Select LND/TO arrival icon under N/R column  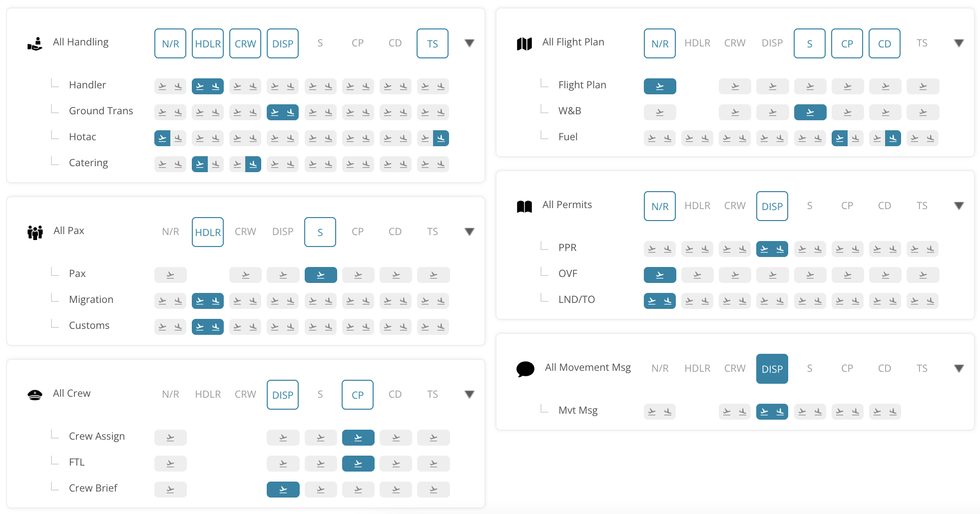point(668,301)
